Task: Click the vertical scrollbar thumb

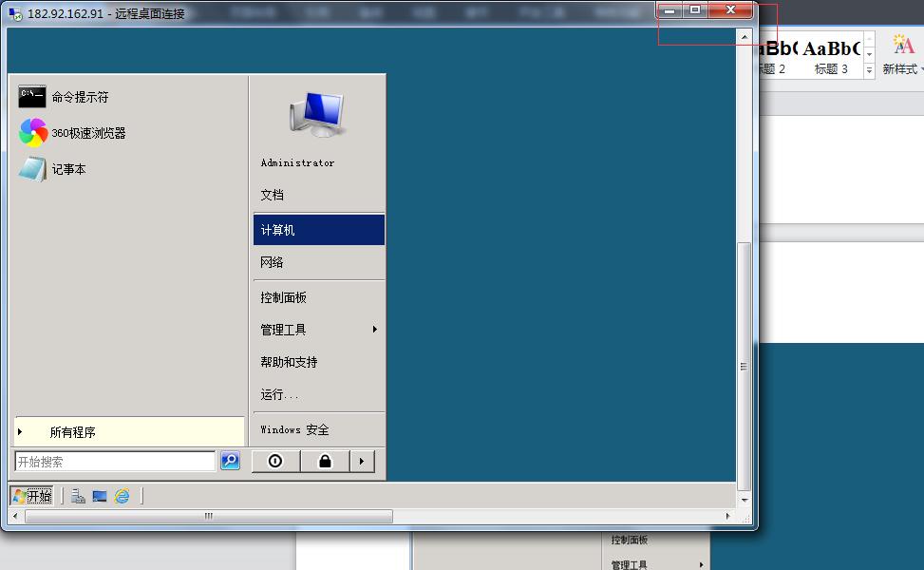Action: coord(745,366)
